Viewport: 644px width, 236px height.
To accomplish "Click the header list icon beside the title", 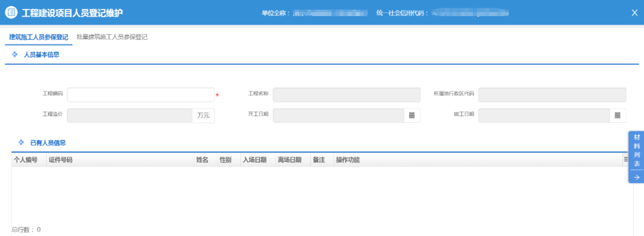I will click(x=11, y=13).
